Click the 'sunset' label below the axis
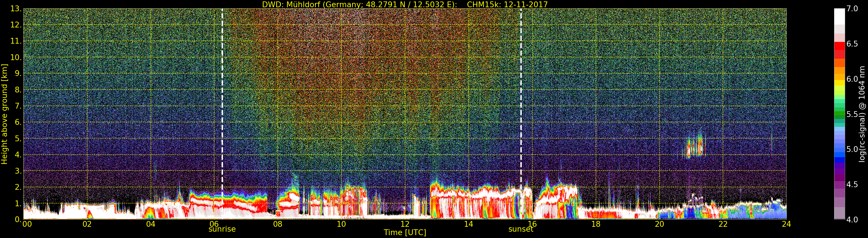The height and width of the screenshot is (238, 868). (521, 229)
